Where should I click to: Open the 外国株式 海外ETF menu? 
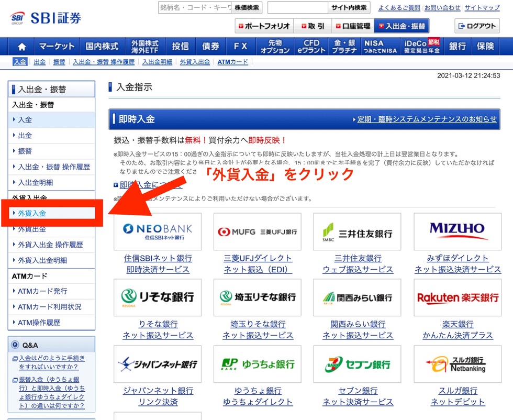click(x=145, y=47)
